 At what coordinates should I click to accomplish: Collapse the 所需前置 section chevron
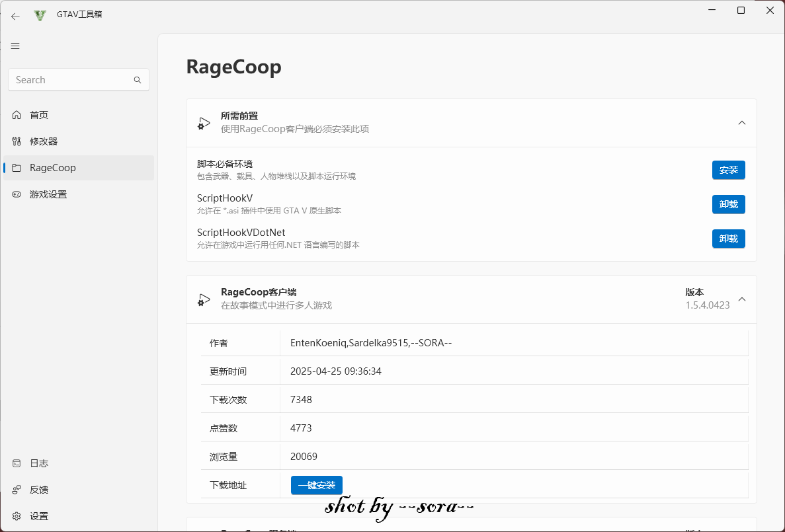(742, 123)
